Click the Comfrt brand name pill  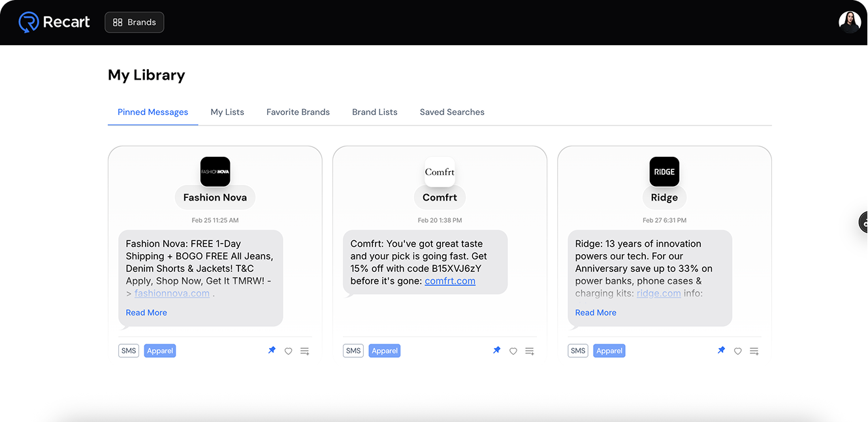(440, 197)
